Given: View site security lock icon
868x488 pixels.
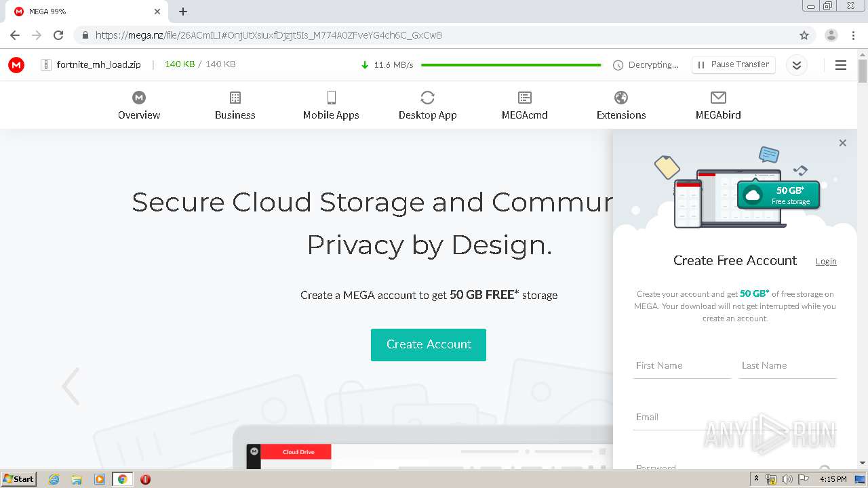Looking at the screenshot, I should click(85, 35).
